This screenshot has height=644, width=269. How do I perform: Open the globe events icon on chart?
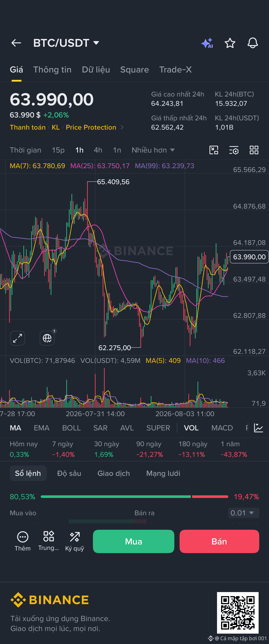[x=47, y=338]
